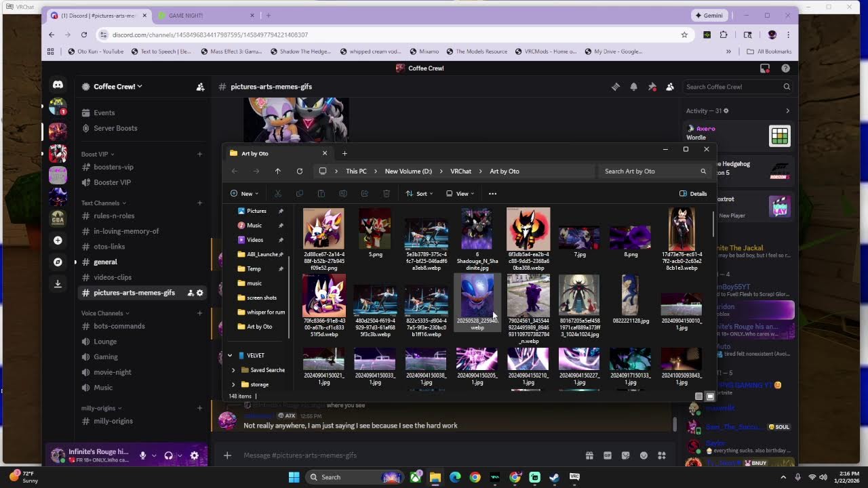Refresh the Art by Oto folder
868x488 pixels.
tap(299, 171)
